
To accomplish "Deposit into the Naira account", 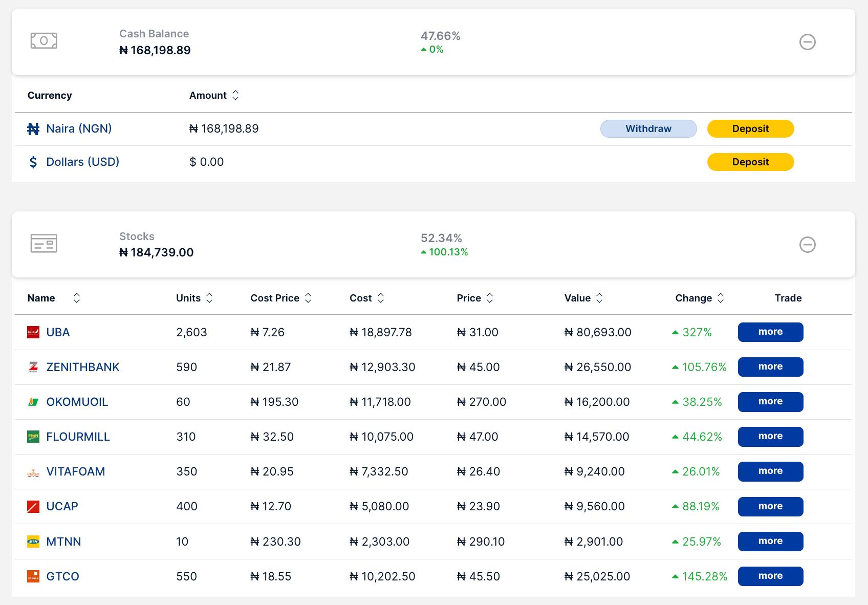I will click(750, 128).
